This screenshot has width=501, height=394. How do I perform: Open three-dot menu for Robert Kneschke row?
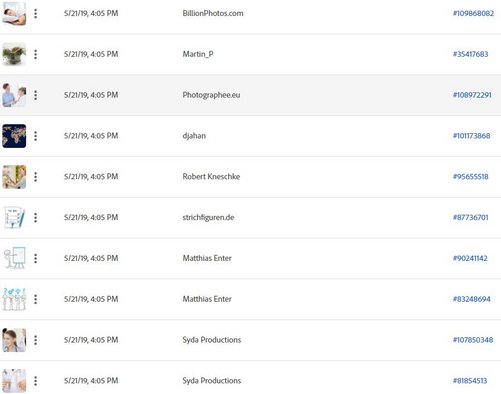tap(36, 177)
